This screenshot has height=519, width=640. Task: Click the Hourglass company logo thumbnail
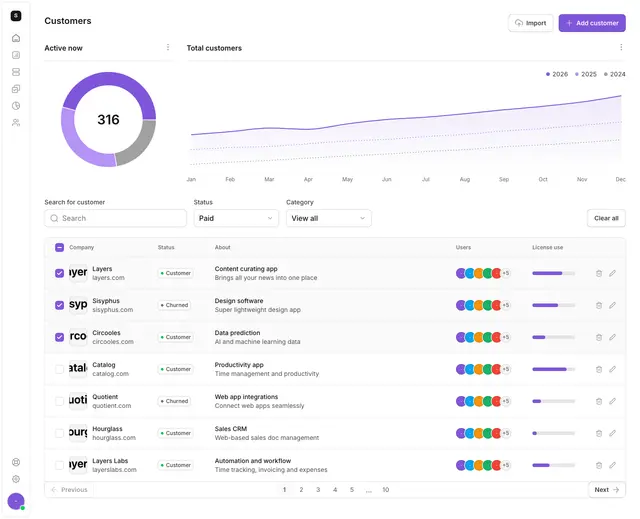pos(78,433)
